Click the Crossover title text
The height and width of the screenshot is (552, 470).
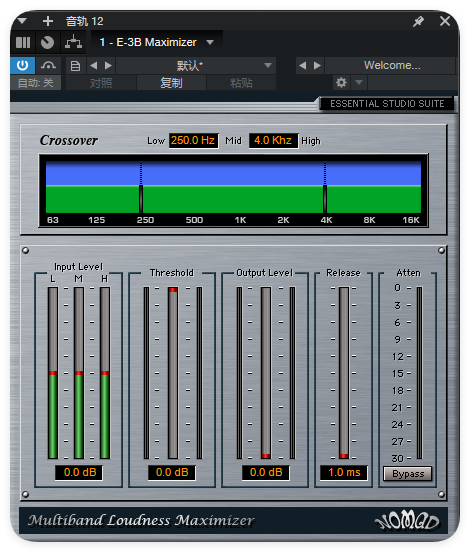[69, 140]
